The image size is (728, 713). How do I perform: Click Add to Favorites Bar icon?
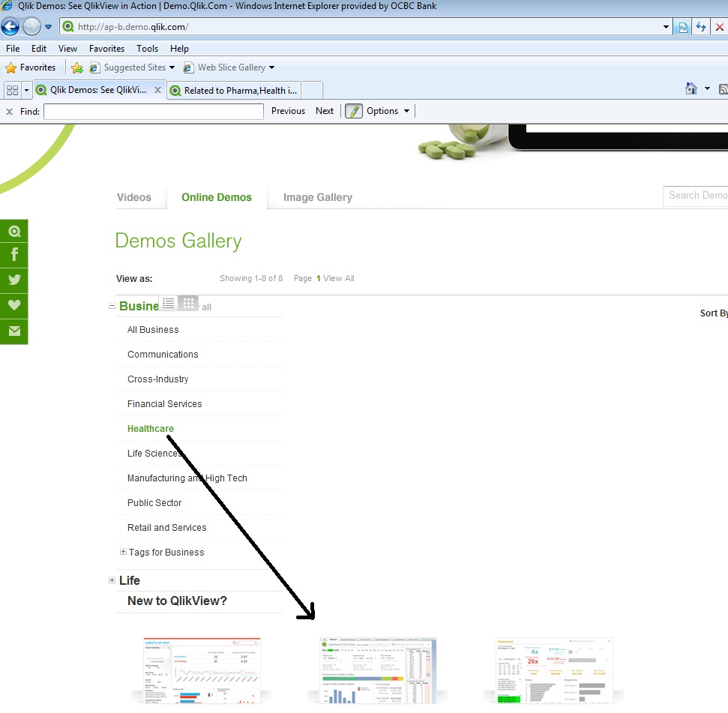[77, 67]
